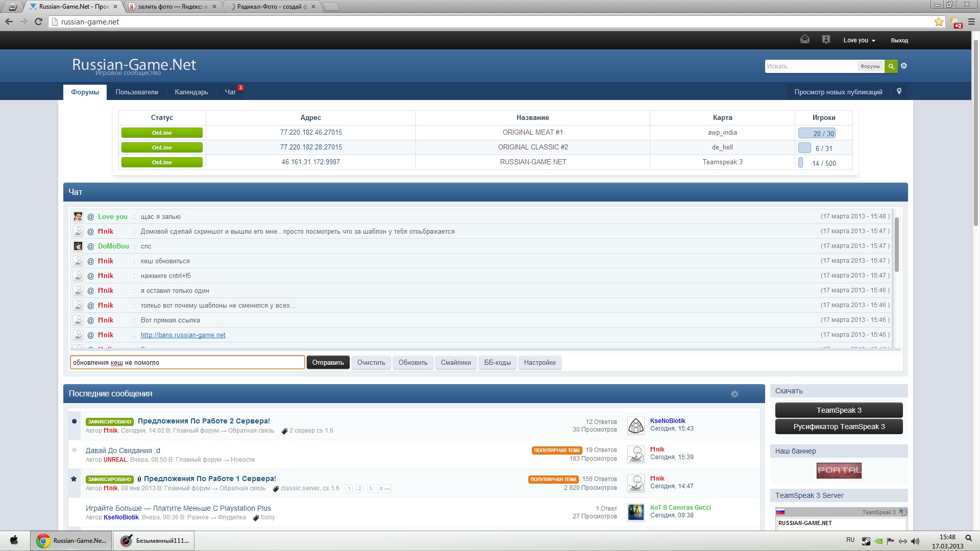
Task: Click the Sony tag
Action: (267, 518)
